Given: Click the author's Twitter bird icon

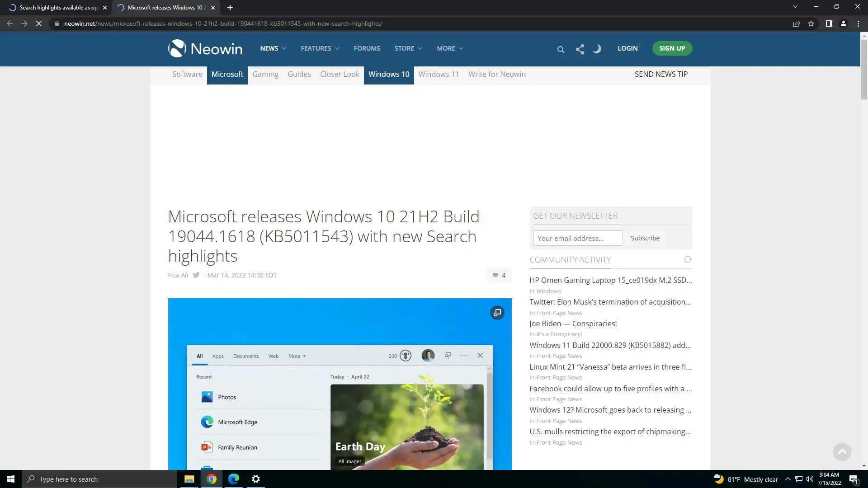Looking at the screenshot, I should (196, 275).
